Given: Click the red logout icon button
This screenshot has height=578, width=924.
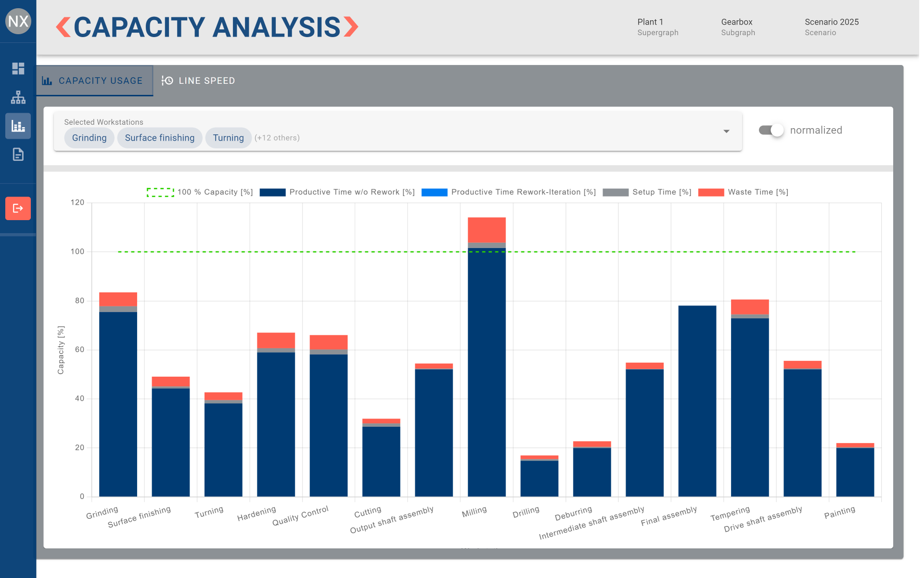Looking at the screenshot, I should pos(18,209).
